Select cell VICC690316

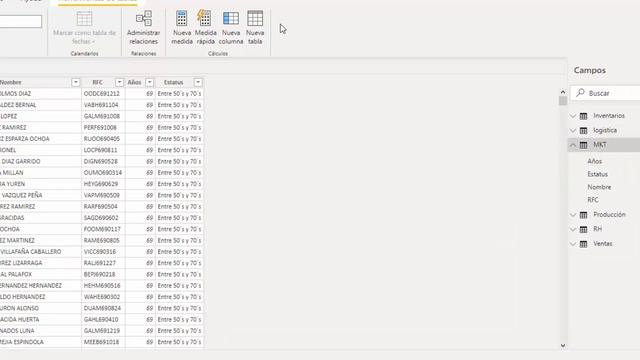[x=103, y=252]
